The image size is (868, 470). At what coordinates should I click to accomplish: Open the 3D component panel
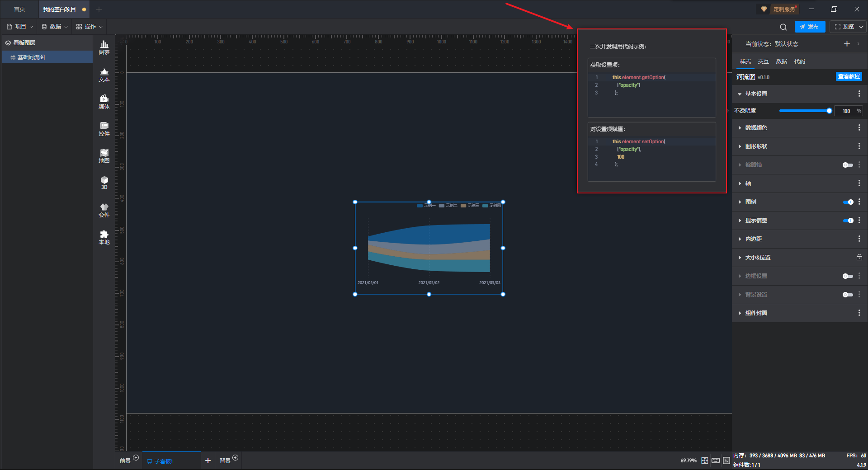104,183
